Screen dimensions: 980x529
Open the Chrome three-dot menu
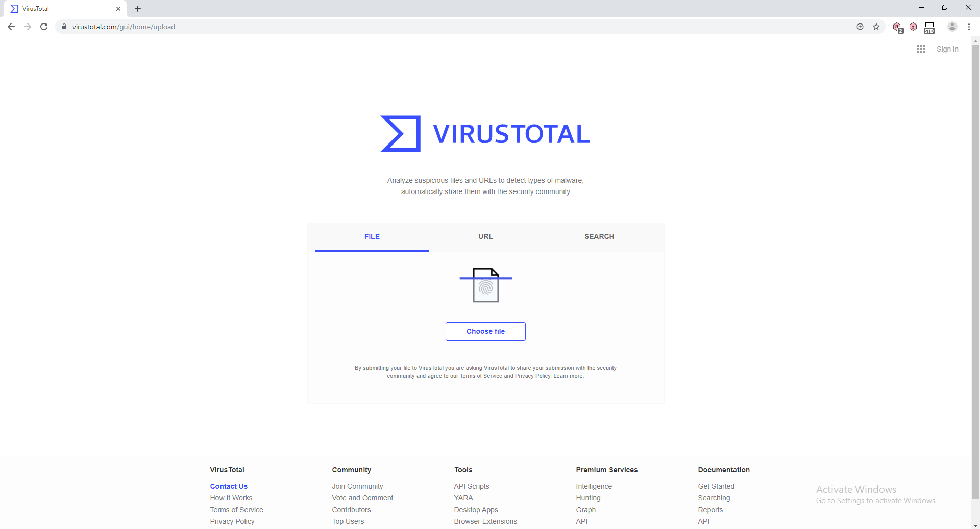pyautogui.click(x=969, y=27)
